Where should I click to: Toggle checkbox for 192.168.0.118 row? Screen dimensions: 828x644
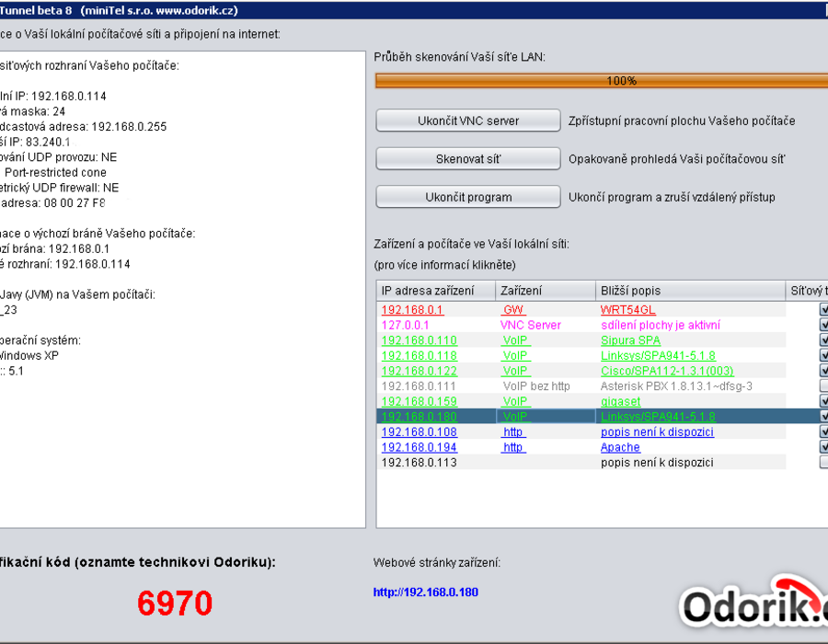pyautogui.click(x=823, y=355)
